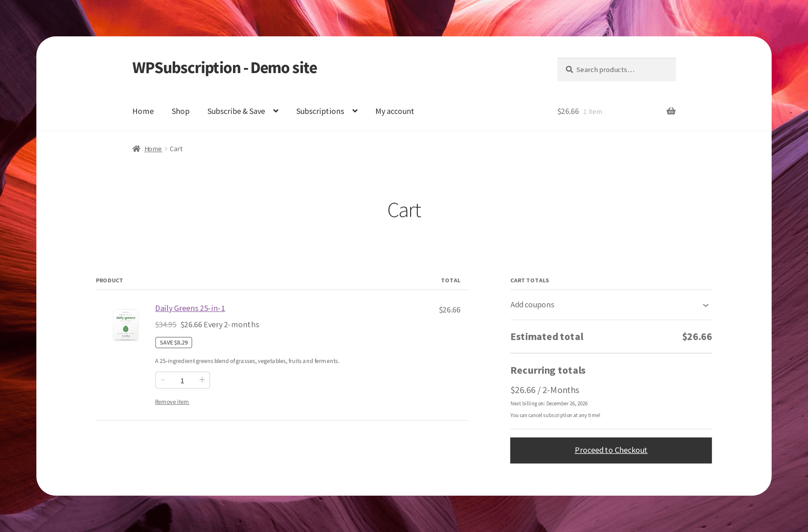Image resolution: width=808 pixels, height=532 pixels.
Task: Click the Daily Greens product thumbnail
Action: pyautogui.click(x=126, y=324)
